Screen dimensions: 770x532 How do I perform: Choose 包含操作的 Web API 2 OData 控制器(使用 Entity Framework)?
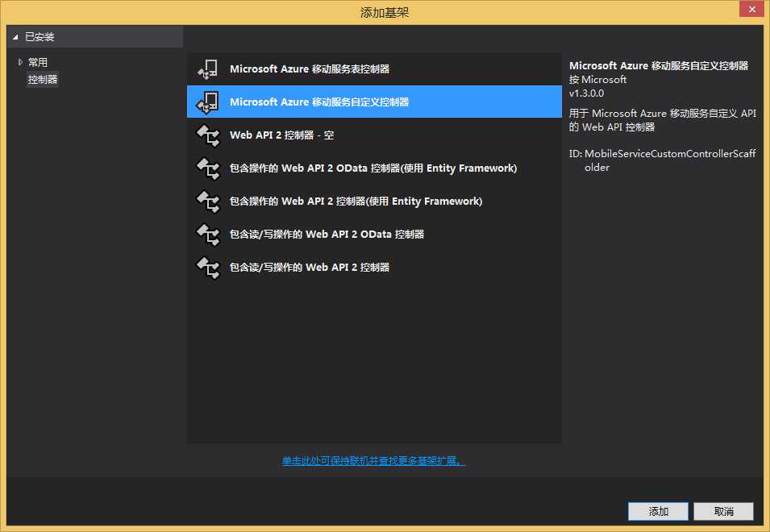coord(374,168)
